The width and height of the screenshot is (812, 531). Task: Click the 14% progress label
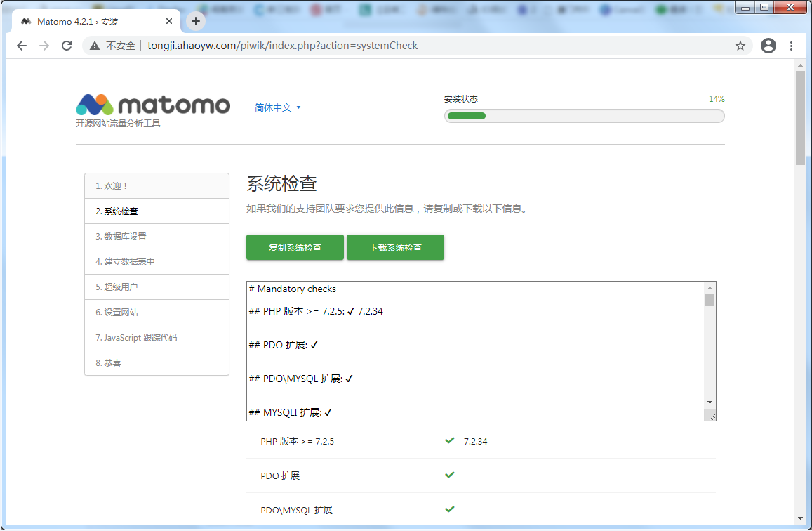point(716,99)
